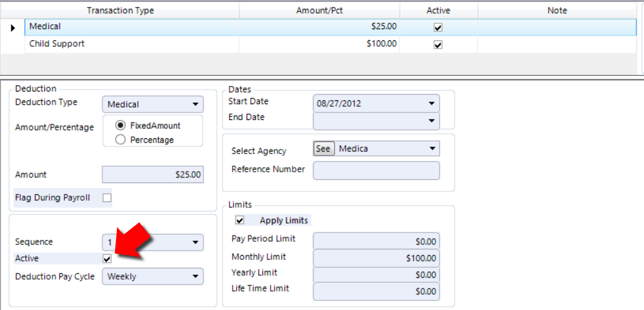
Task: Expand the Sequence dropdown
Action: [x=195, y=242]
